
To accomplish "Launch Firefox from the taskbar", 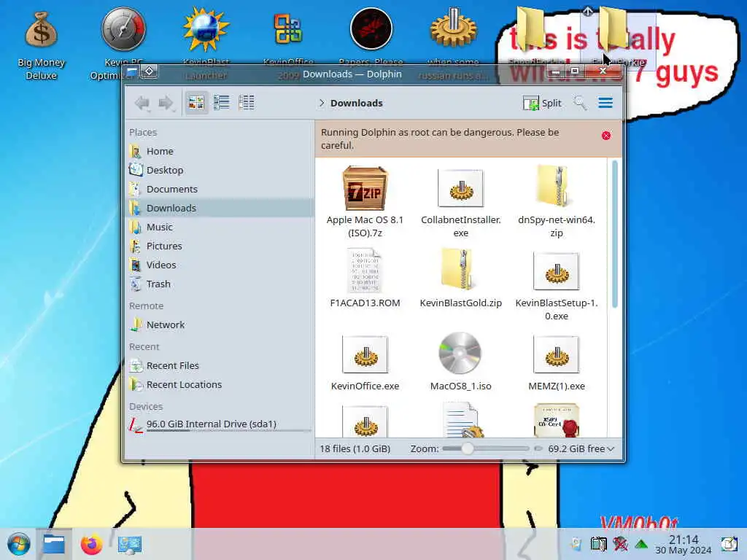I will pos(91,544).
